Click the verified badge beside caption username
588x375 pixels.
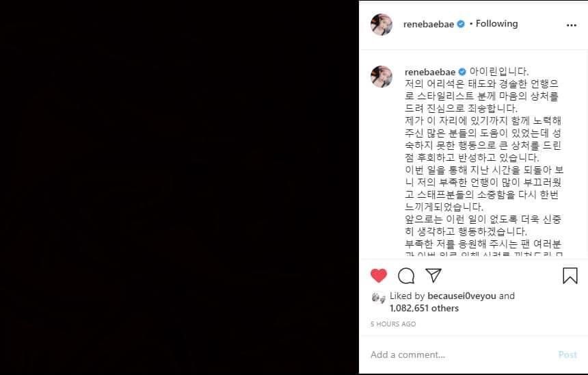point(462,72)
